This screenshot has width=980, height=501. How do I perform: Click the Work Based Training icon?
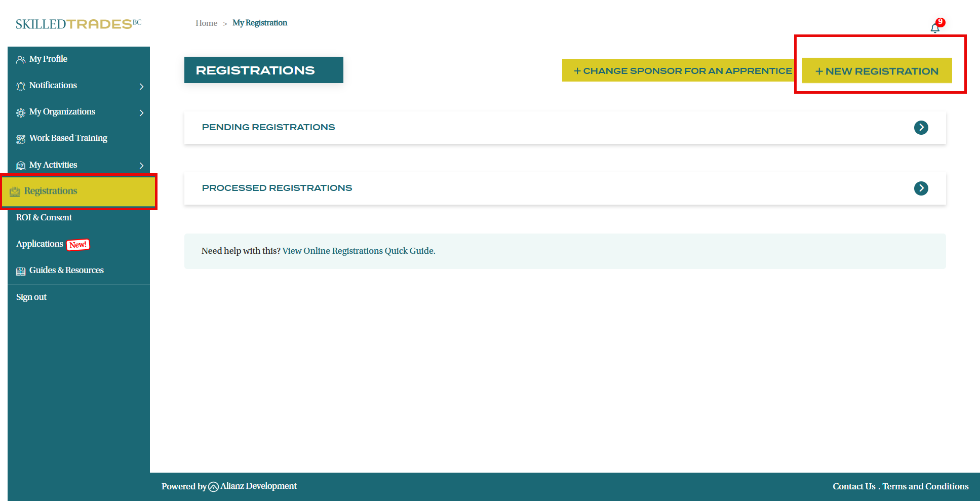pos(21,139)
